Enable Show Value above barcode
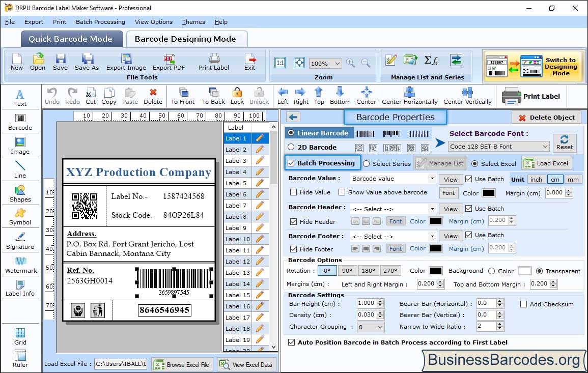588x373 pixels. (342, 192)
